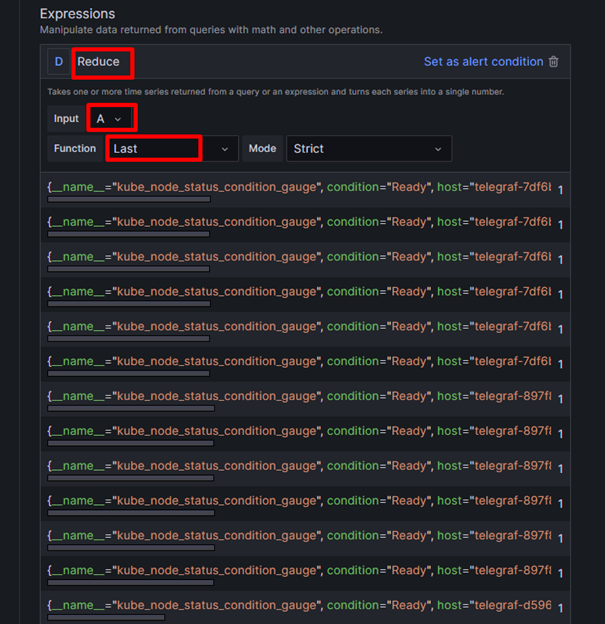The width and height of the screenshot is (605, 624).
Task: Click the chevron arrow in the Mode selector
Action: click(x=438, y=149)
